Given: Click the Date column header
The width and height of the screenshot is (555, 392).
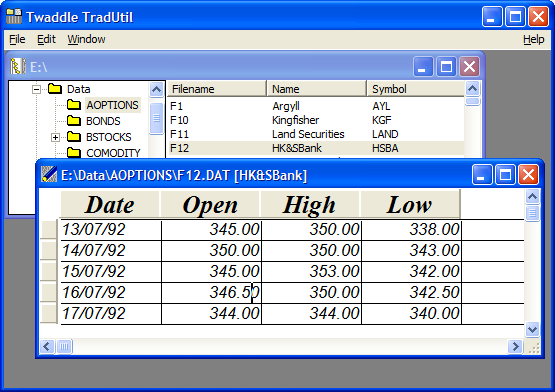Looking at the screenshot, I should [110, 204].
